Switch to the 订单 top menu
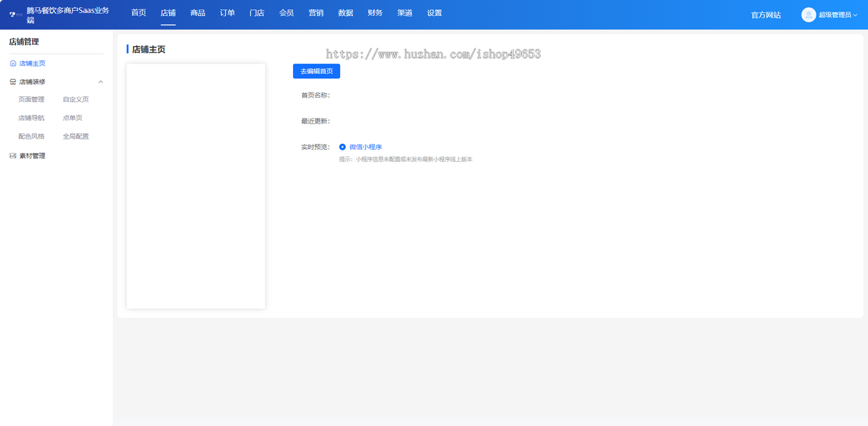The height and width of the screenshot is (426, 868). click(227, 13)
